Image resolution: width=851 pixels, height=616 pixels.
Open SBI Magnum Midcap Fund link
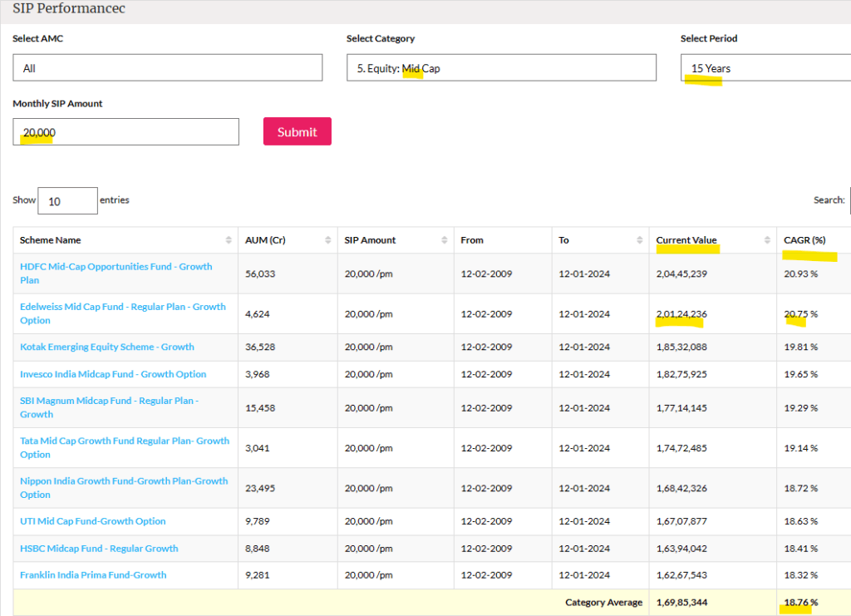point(109,407)
